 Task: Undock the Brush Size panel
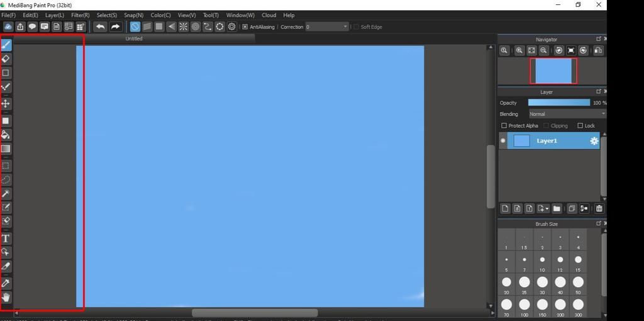coord(599,223)
